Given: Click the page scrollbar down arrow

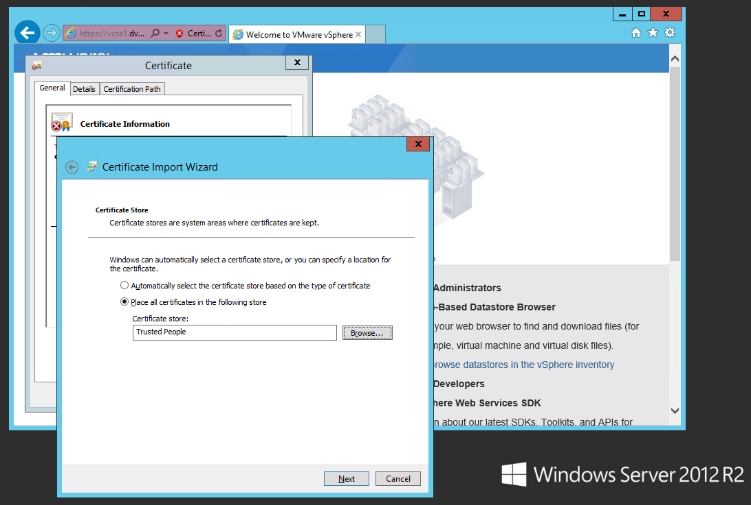Looking at the screenshot, I should point(675,411).
